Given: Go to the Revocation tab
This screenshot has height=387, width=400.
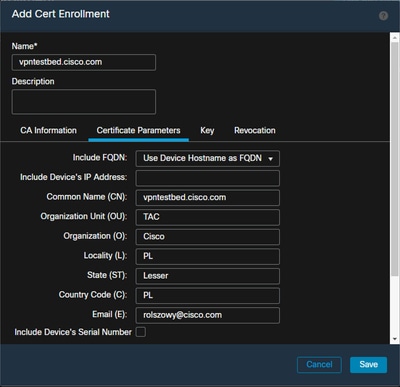Looking at the screenshot, I should coord(255,130).
